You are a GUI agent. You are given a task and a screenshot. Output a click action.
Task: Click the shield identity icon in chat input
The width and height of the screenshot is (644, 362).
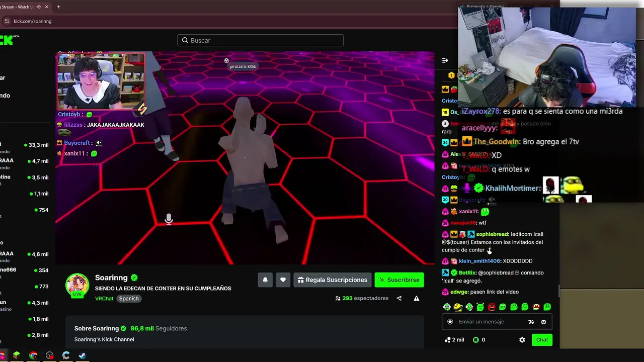(450, 322)
